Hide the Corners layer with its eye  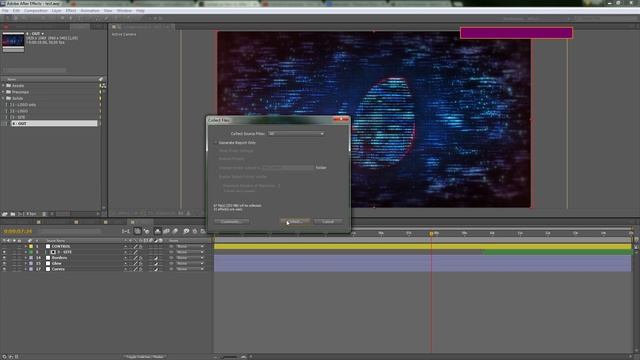pyautogui.click(x=4, y=269)
